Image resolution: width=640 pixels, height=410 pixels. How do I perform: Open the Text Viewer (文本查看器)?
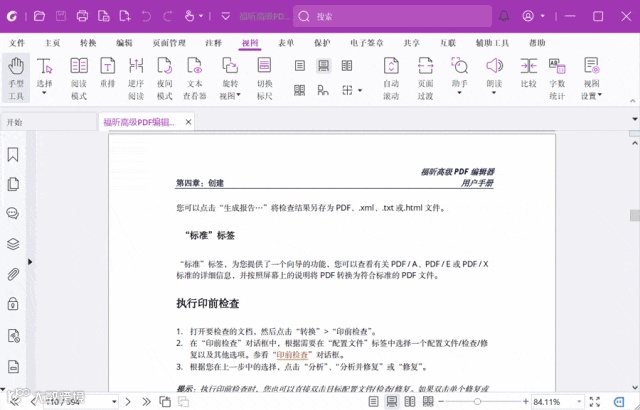[x=194, y=78]
